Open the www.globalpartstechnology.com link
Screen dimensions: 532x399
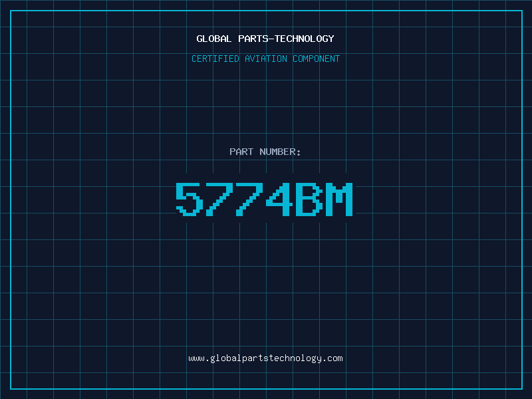265,358
